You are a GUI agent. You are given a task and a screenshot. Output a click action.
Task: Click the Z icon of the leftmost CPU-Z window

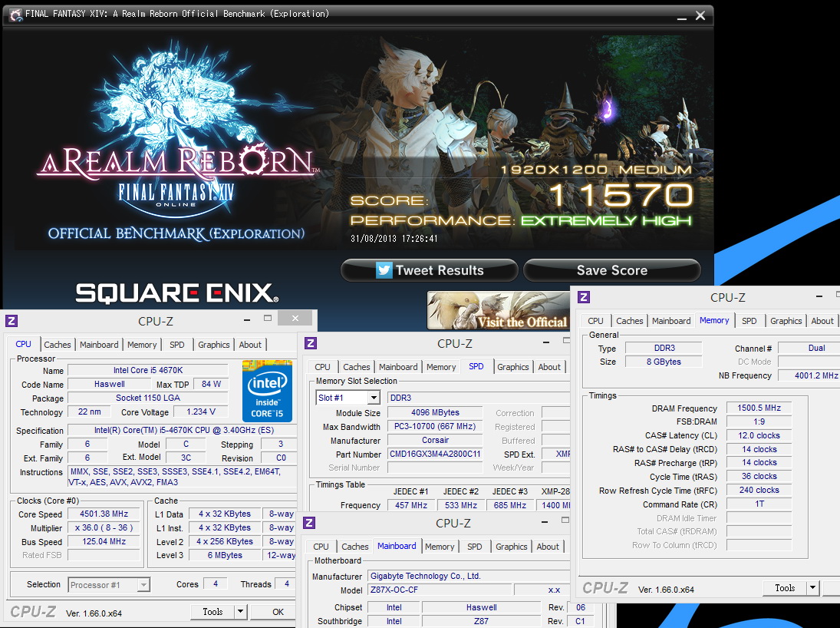click(x=12, y=321)
